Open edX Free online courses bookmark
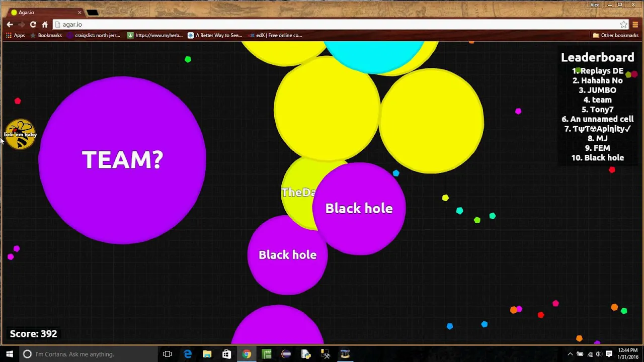Viewport: 644px width, 362px height. click(x=275, y=35)
